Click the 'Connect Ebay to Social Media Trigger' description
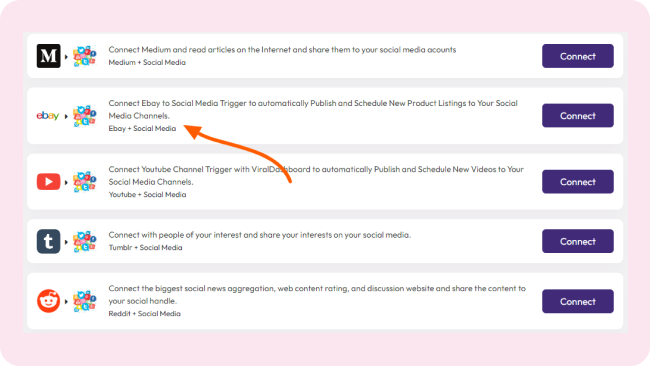 point(313,109)
